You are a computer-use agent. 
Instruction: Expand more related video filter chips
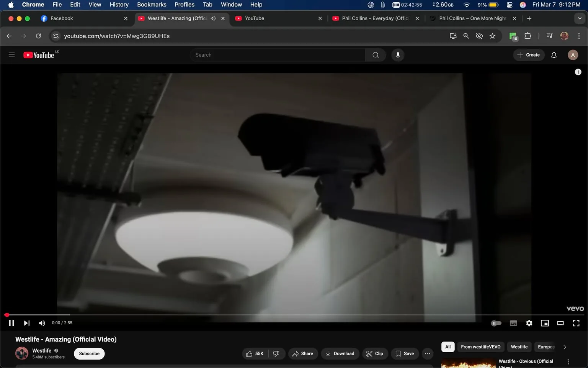click(x=565, y=347)
